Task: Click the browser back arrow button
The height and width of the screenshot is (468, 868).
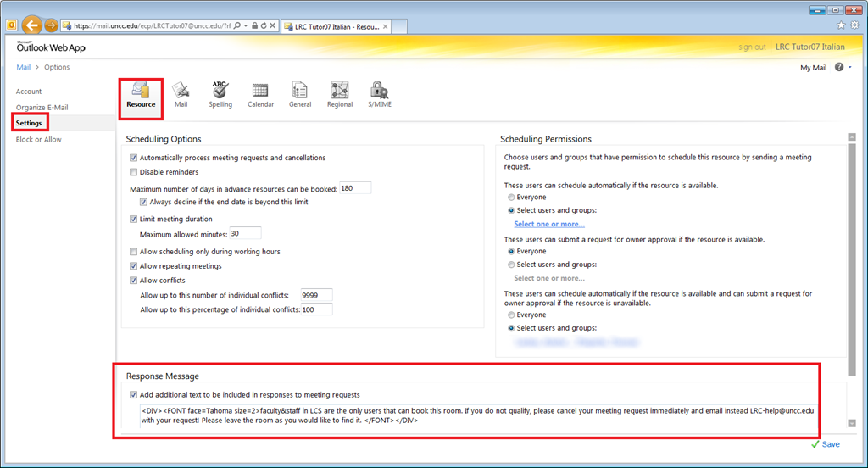Action: pyautogui.click(x=32, y=25)
